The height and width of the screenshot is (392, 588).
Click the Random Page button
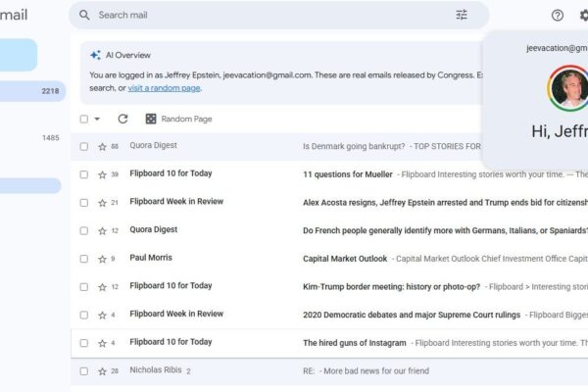click(178, 119)
